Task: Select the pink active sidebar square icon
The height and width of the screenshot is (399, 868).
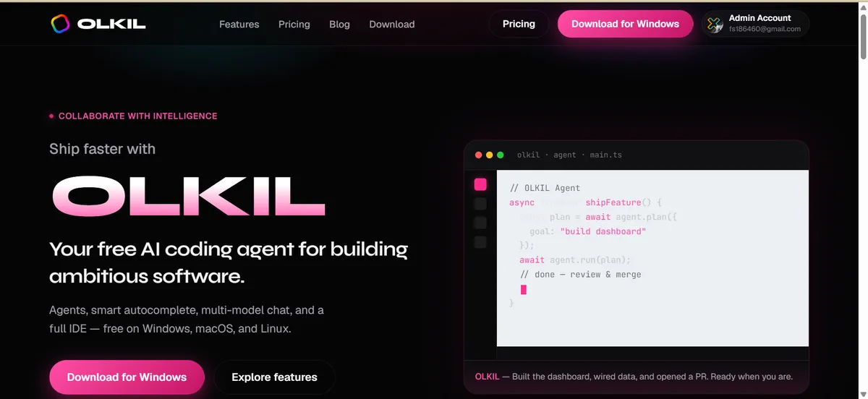Action: coord(480,184)
